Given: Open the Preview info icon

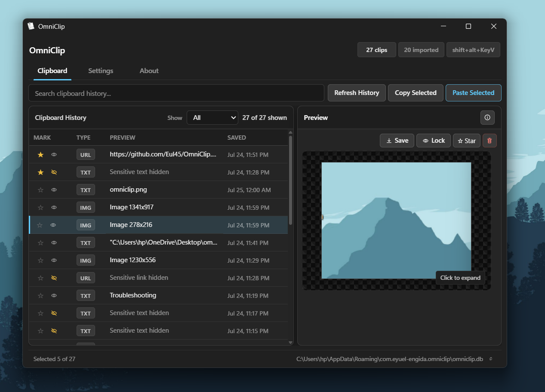Looking at the screenshot, I should point(487,117).
